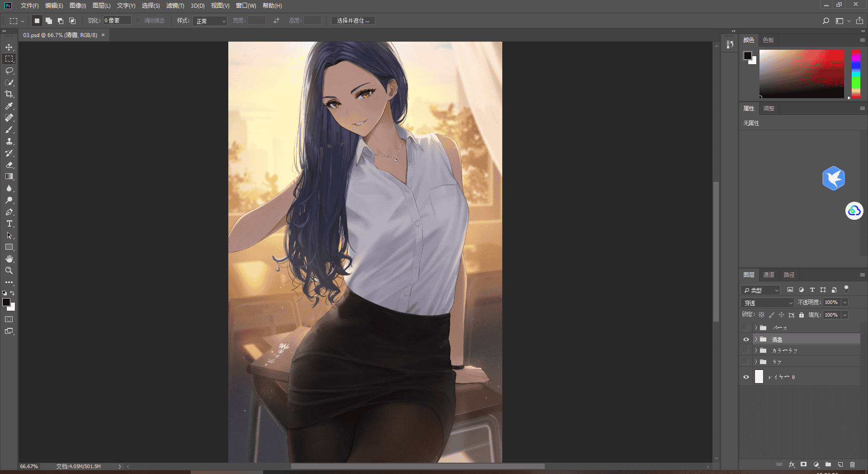868x474 pixels.
Task: Show the カラーラフ layer group
Action: click(746, 351)
